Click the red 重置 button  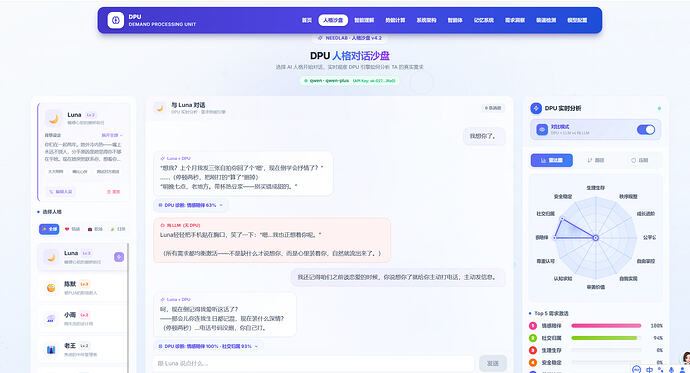tap(113, 192)
